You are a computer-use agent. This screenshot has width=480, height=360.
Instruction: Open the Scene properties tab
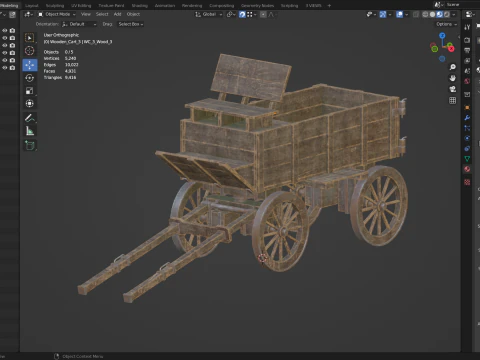tap(467, 71)
